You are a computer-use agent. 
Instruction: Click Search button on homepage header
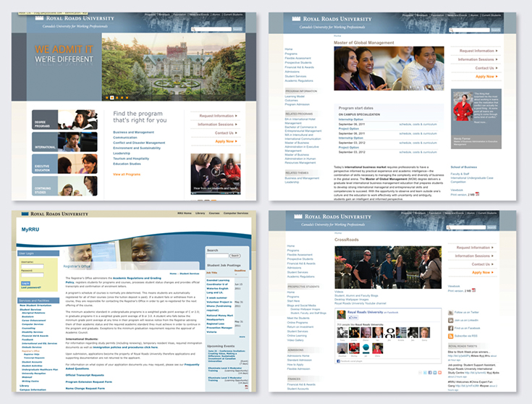(x=237, y=29)
